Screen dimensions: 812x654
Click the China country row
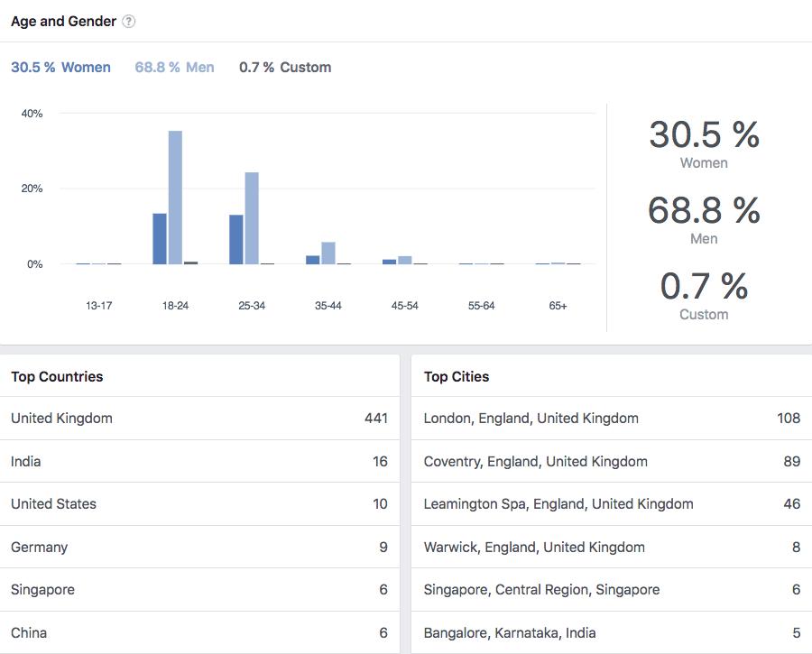(x=198, y=633)
